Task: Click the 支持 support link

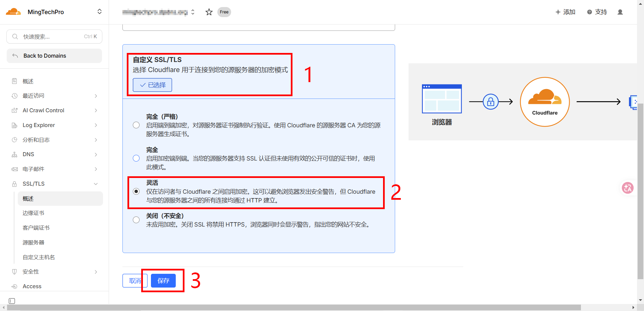Action: click(597, 12)
